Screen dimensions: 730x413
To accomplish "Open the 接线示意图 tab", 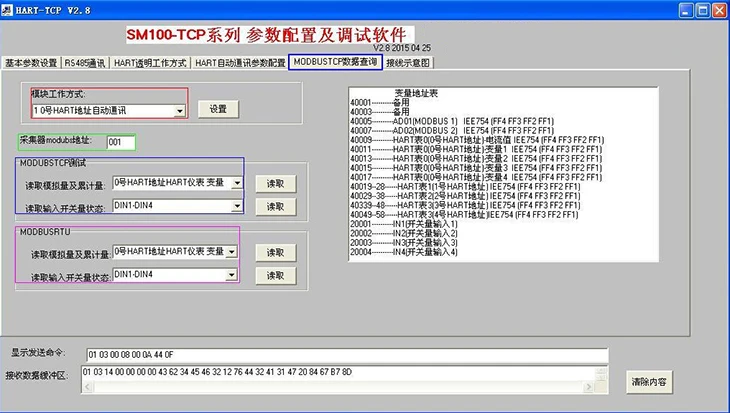I will point(408,63).
